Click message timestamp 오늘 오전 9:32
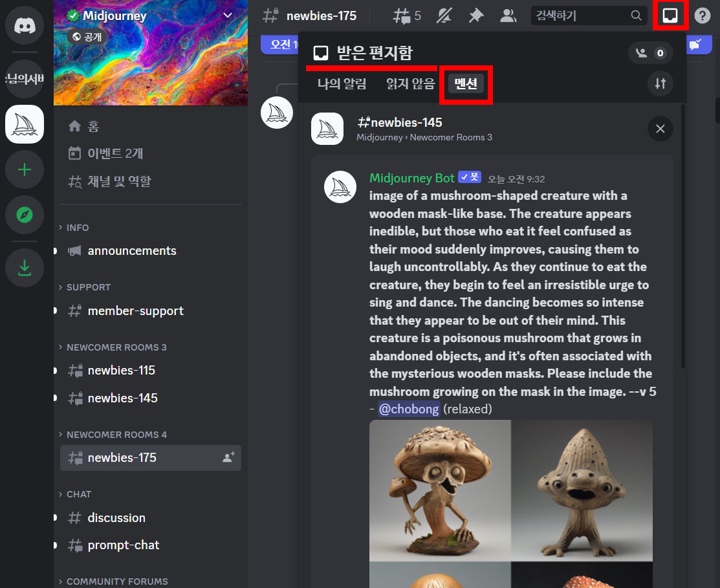 [516, 179]
